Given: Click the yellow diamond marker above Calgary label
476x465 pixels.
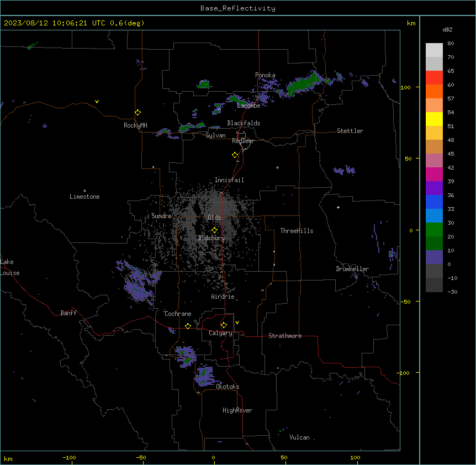Looking at the screenshot, I should click(224, 325).
